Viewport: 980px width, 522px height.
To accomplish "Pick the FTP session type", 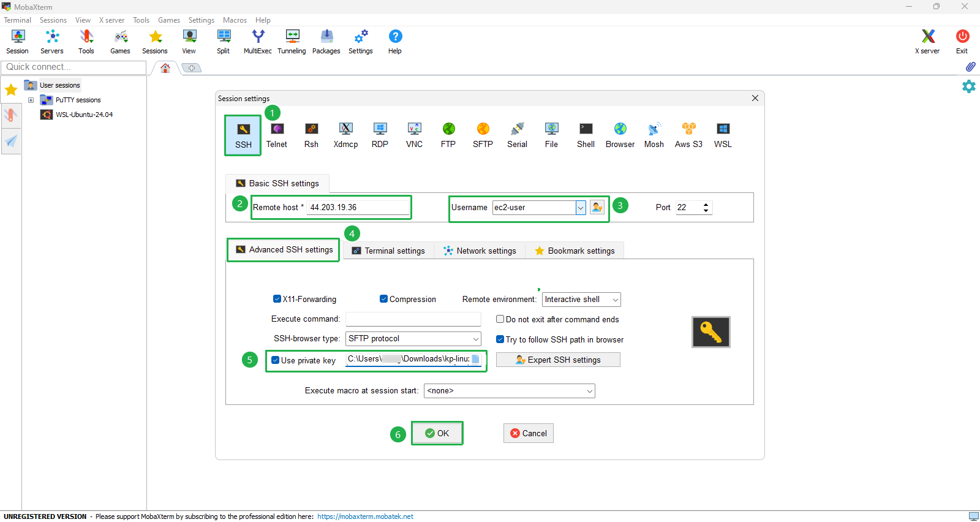I will 448,135.
